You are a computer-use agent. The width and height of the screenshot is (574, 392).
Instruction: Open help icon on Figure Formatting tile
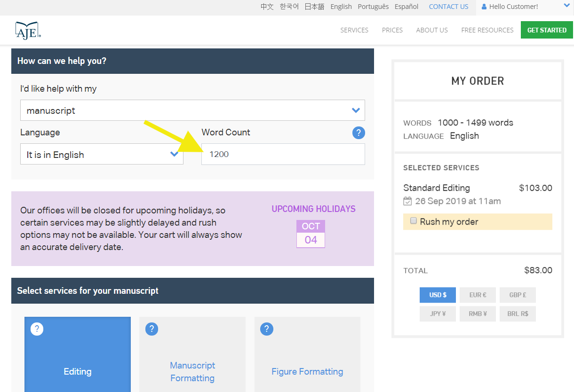tap(266, 329)
